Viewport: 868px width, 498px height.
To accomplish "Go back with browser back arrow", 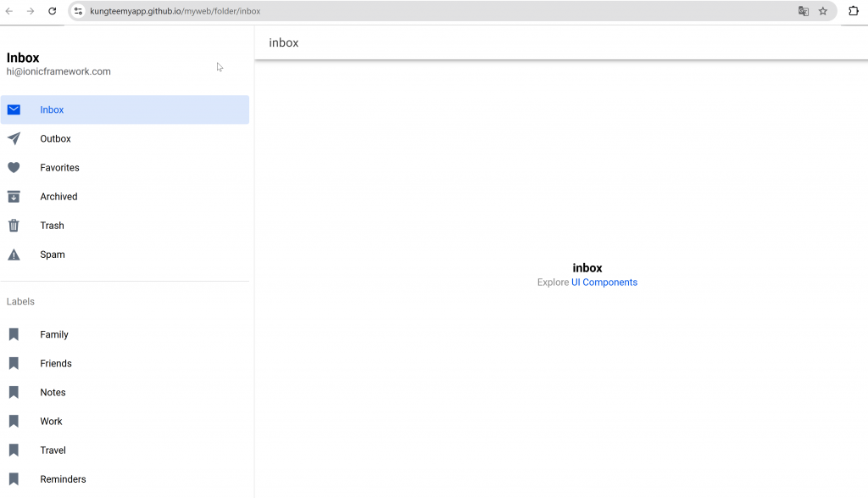I will 9,11.
